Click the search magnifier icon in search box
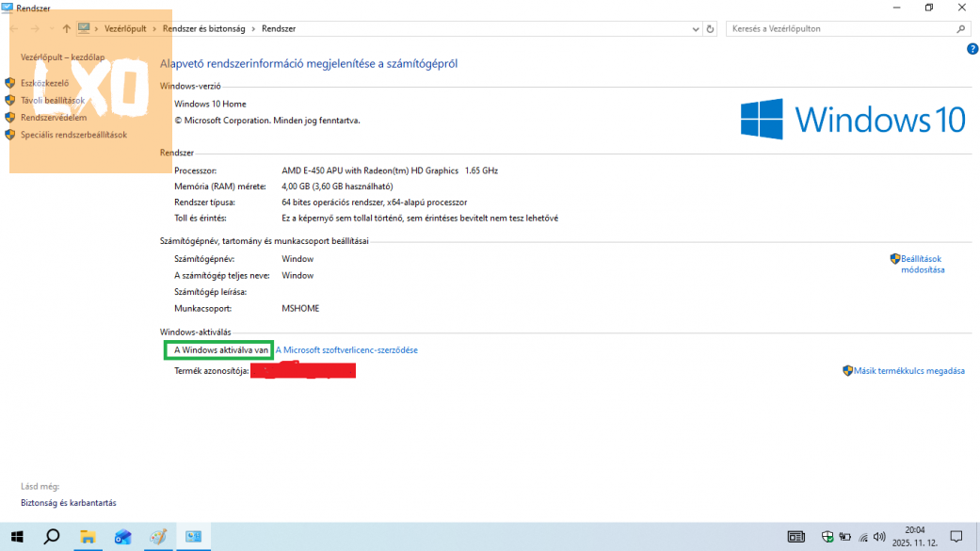980x551 pixels. 962,29
